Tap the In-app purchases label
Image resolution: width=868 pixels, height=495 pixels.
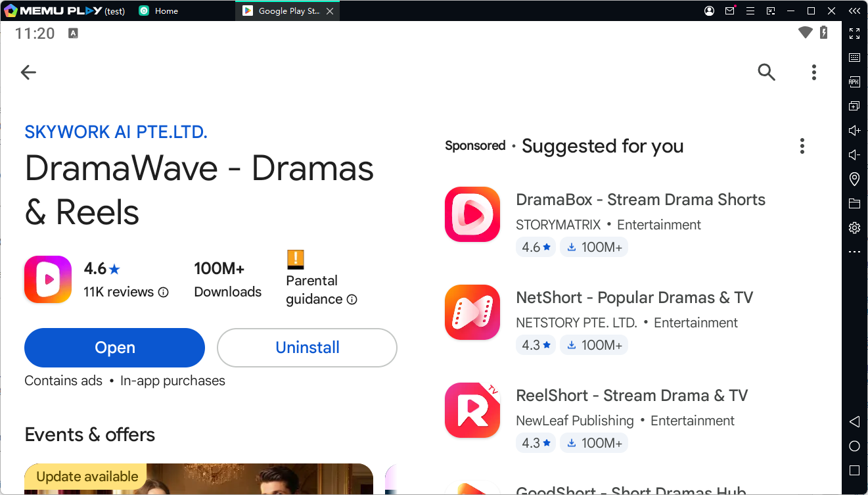(x=173, y=381)
